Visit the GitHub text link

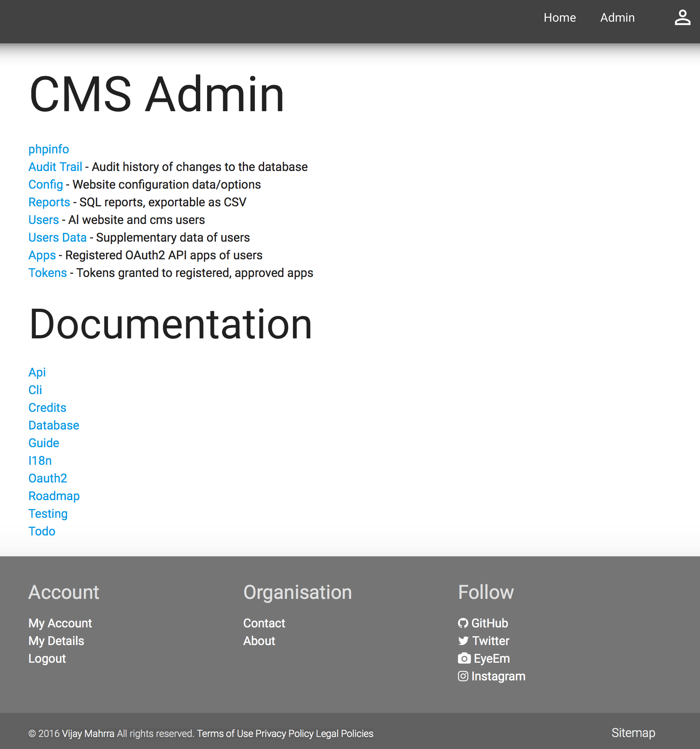pos(490,623)
